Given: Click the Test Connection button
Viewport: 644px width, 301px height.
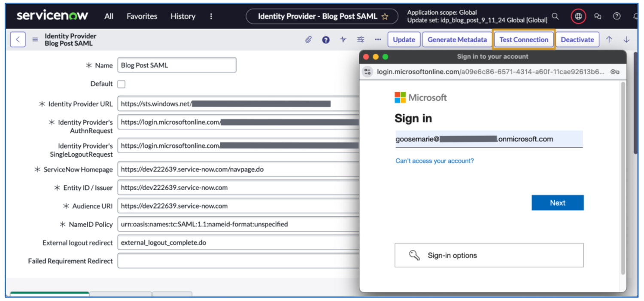Looking at the screenshot, I should [524, 40].
